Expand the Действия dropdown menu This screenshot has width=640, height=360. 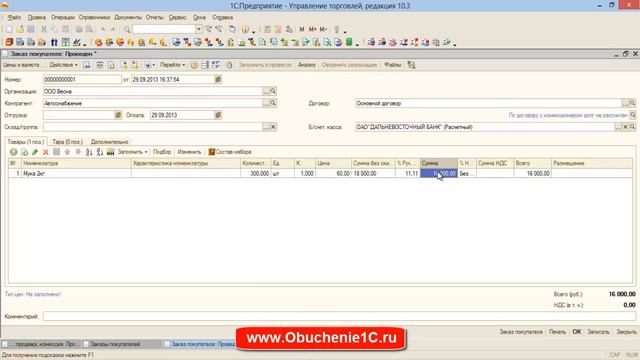click(x=63, y=65)
